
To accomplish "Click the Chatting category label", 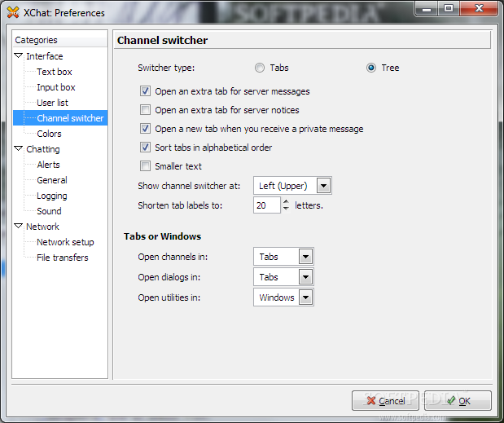I will [43, 149].
